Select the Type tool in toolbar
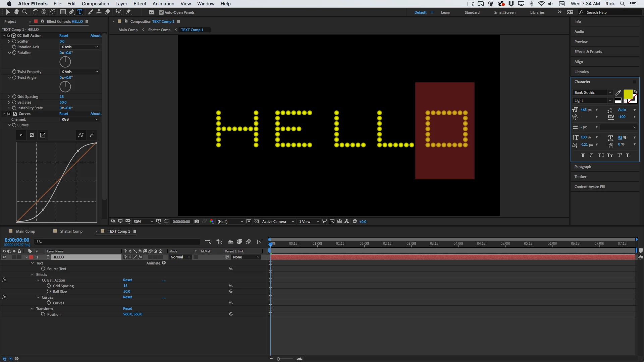644x362 pixels. (80, 12)
